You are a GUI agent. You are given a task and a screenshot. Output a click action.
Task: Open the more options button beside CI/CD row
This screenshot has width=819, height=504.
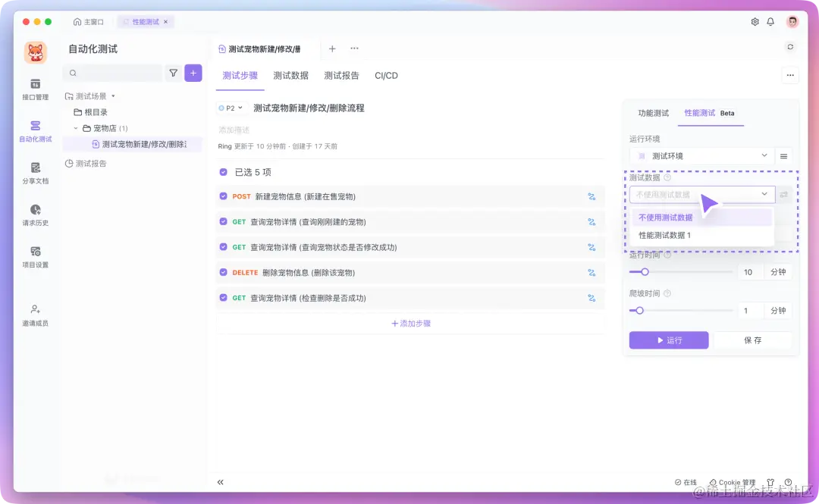790,75
